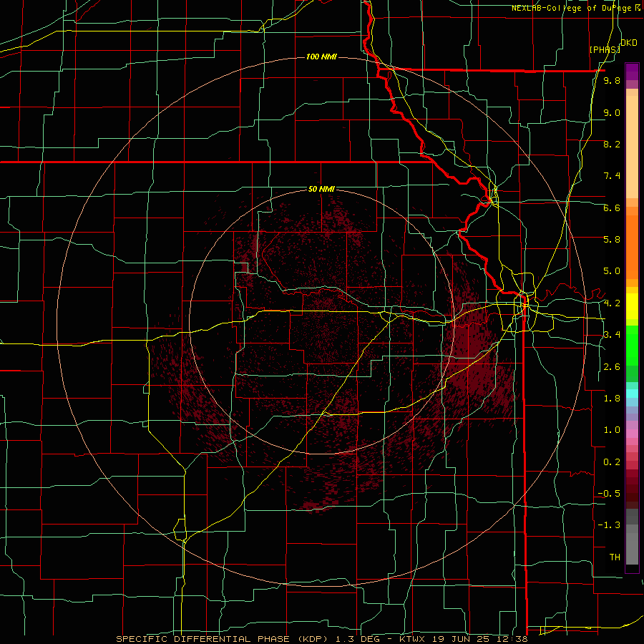Click the 9.8 color scale value
The image size is (644, 644).
pyautogui.click(x=612, y=80)
